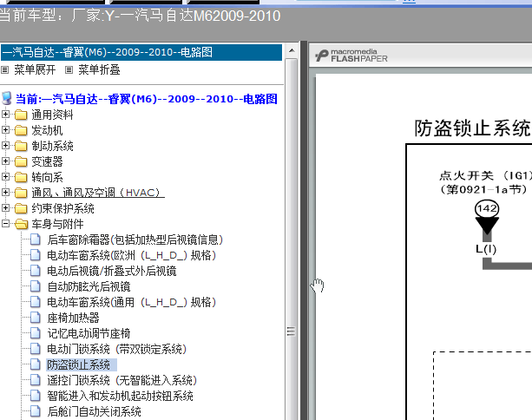Open 电动门锁系统 (带双锁定系统) diagram
The image size is (532, 420).
(x=116, y=349)
